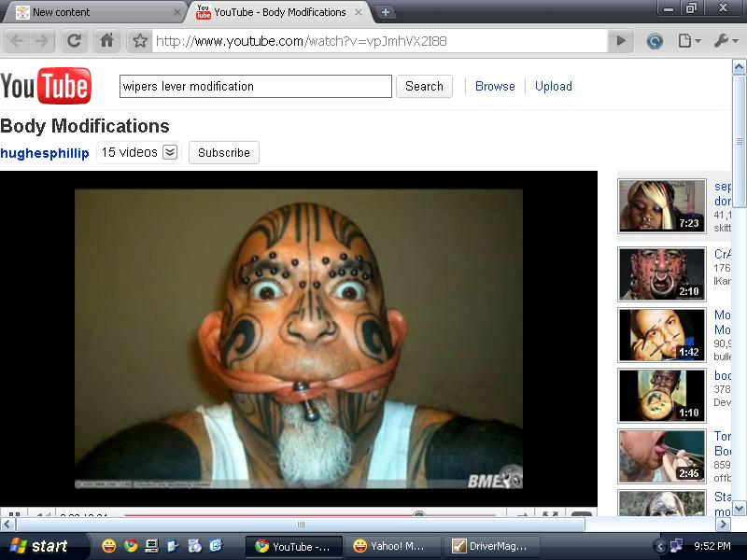Click the horizontal scrollbar thumb
This screenshot has width=747, height=560.
(x=301, y=525)
